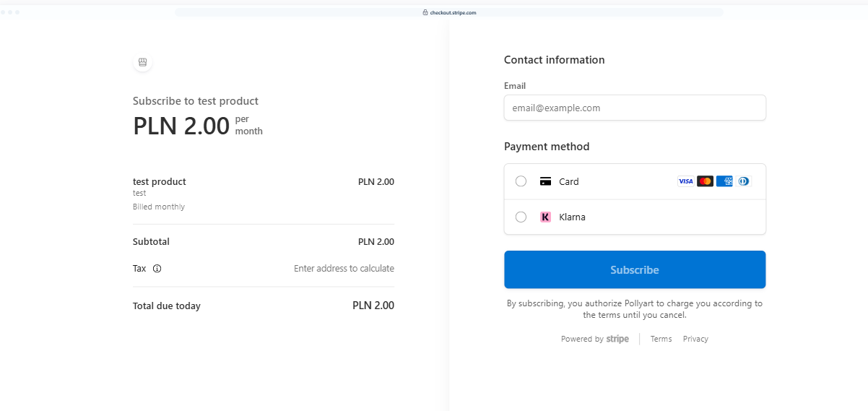This screenshot has height=411, width=868.
Task: Click the "Enter address to calculate" tax text
Action: pos(344,269)
